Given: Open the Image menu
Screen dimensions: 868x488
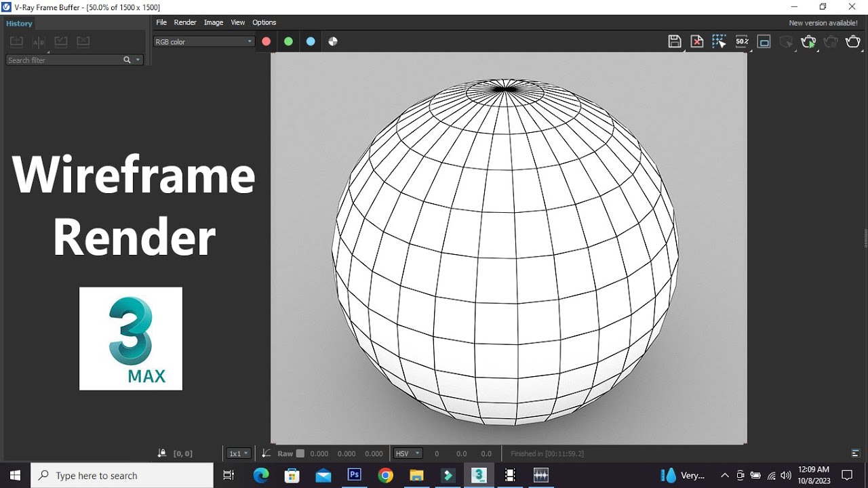Looking at the screenshot, I should [214, 22].
